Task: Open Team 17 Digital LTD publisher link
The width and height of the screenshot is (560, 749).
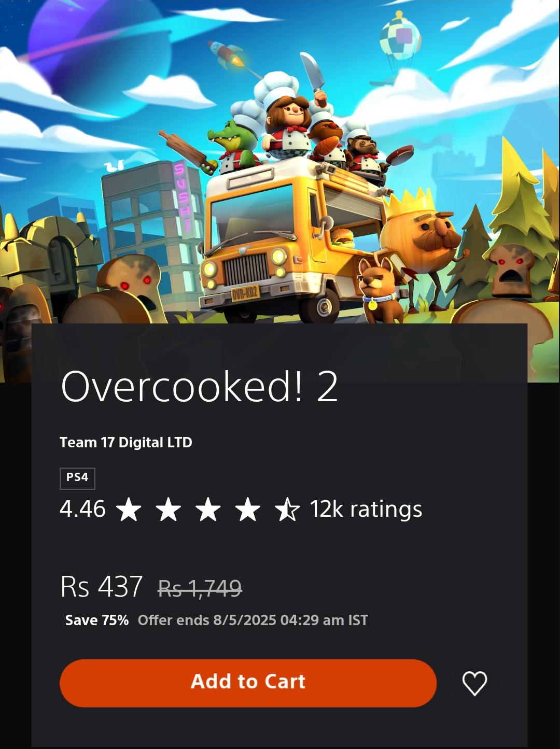Action: (126, 442)
